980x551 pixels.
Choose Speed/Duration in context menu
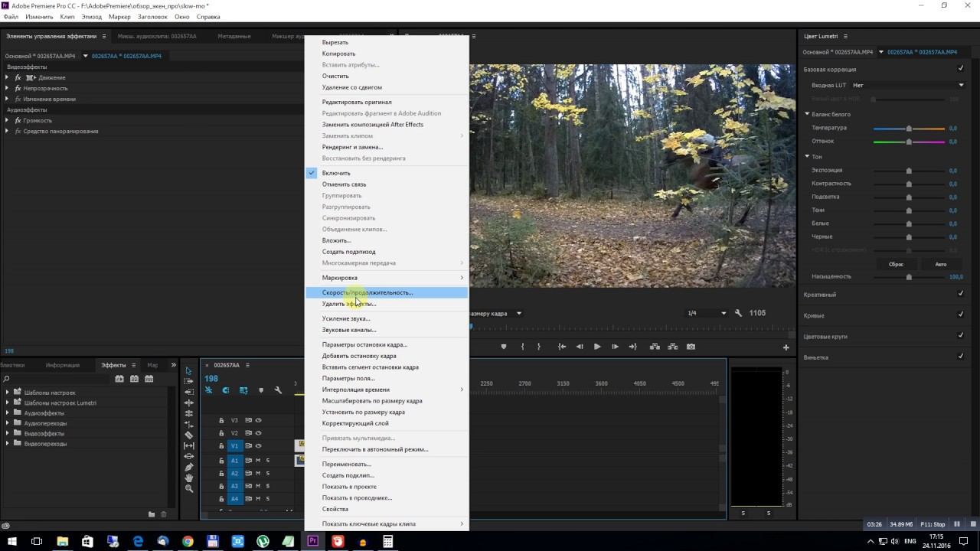point(387,292)
